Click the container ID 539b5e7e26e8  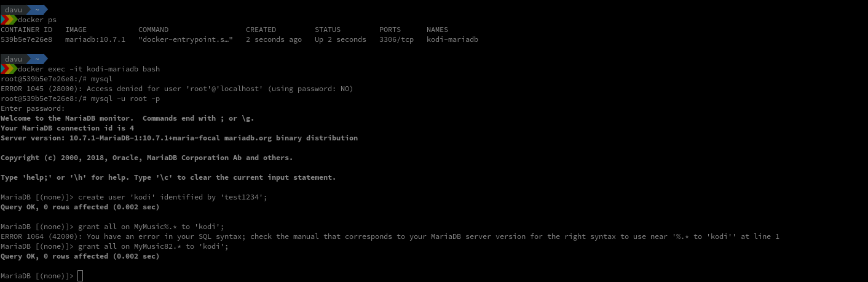[26, 39]
